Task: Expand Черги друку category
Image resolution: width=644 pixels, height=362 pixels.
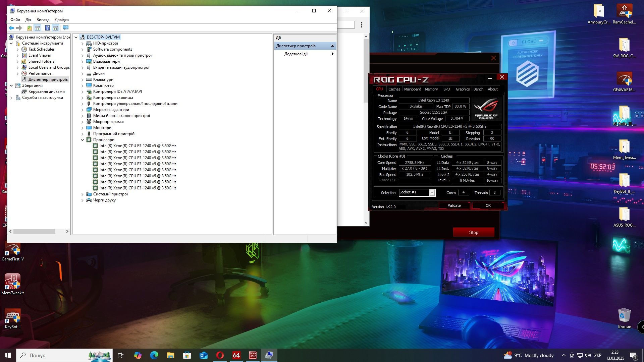Action: (x=83, y=200)
